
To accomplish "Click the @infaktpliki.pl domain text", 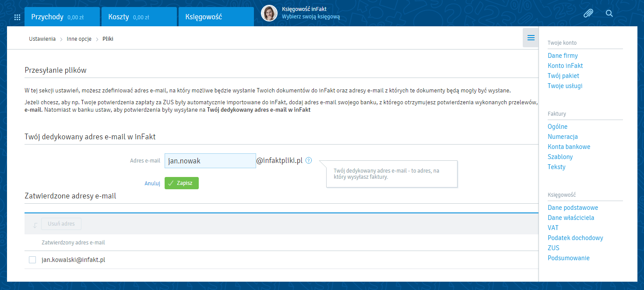I will (x=280, y=161).
